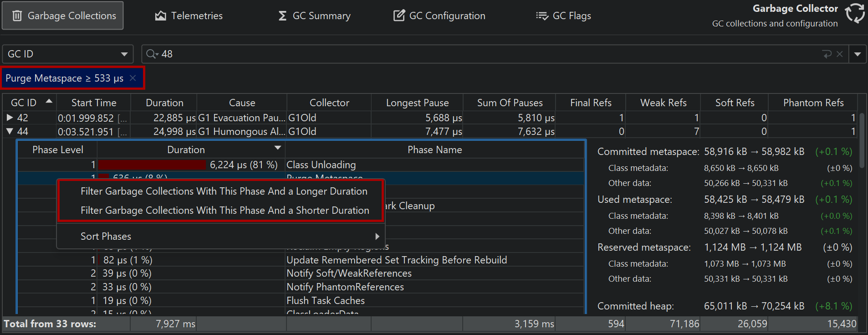Click the GC Flags list icon
This screenshot has height=335, width=868.
(x=542, y=16)
